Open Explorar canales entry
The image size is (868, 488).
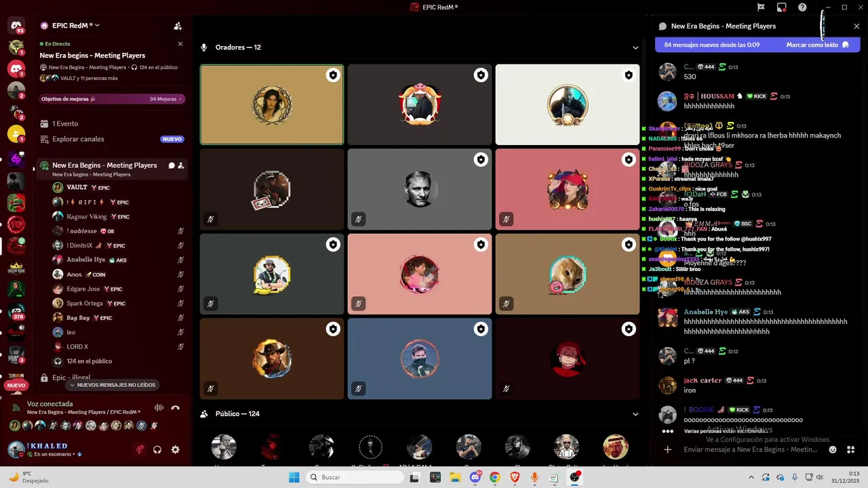point(112,139)
